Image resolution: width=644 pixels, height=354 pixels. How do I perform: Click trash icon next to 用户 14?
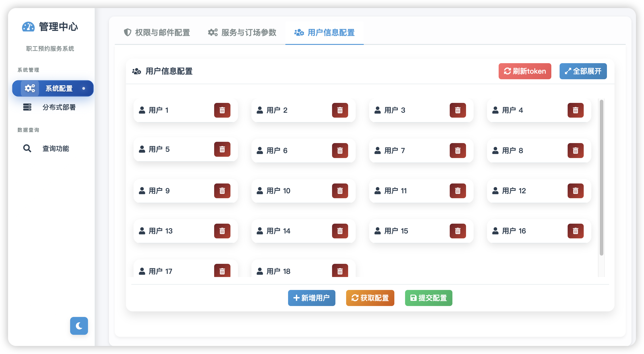point(340,231)
